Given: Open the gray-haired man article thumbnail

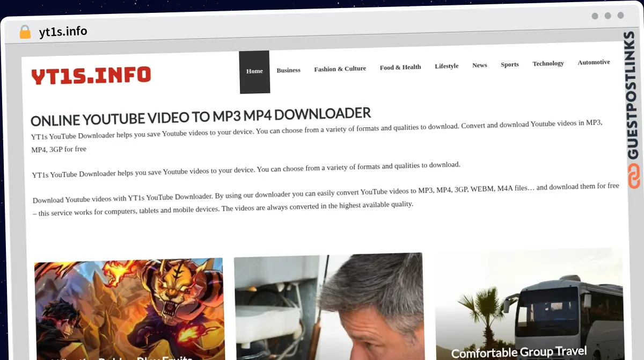Looking at the screenshot, I should point(329,306).
